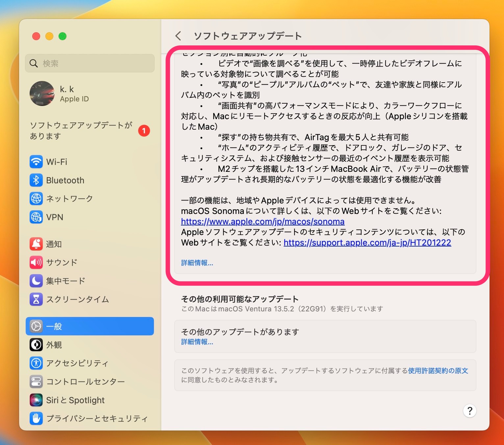
Task: Open the Bluetooth settings pane
Action: [90, 180]
